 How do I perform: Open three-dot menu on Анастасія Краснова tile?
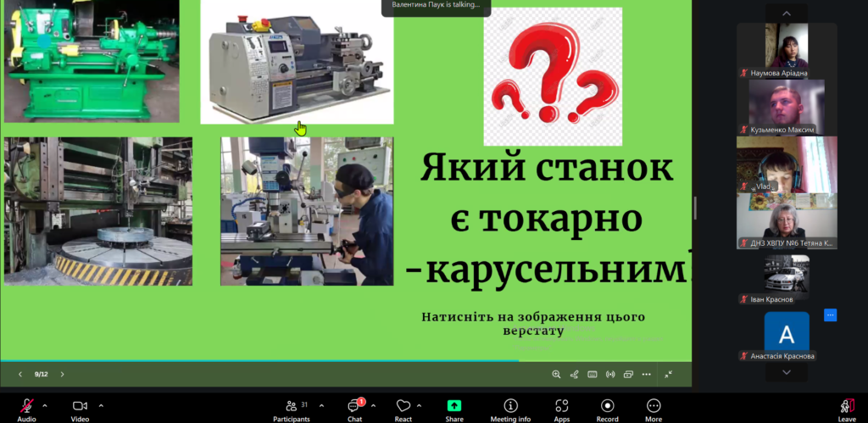click(x=830, y=315)
